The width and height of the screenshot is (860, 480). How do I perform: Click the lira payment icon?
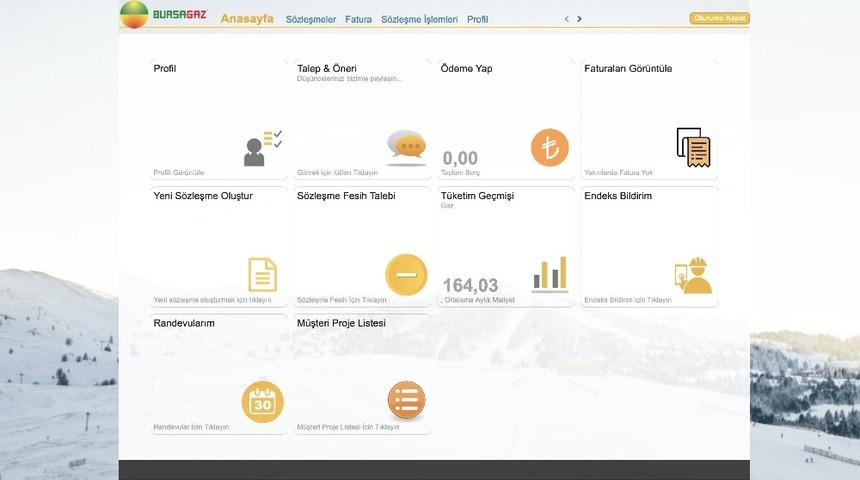coord(550,148)
